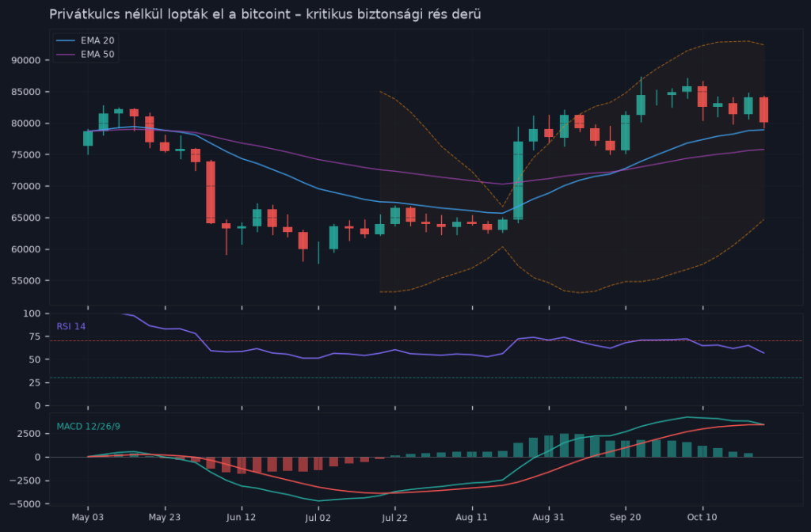
Task: Select the positive 2500 MACD axis label
Action: 29,433
